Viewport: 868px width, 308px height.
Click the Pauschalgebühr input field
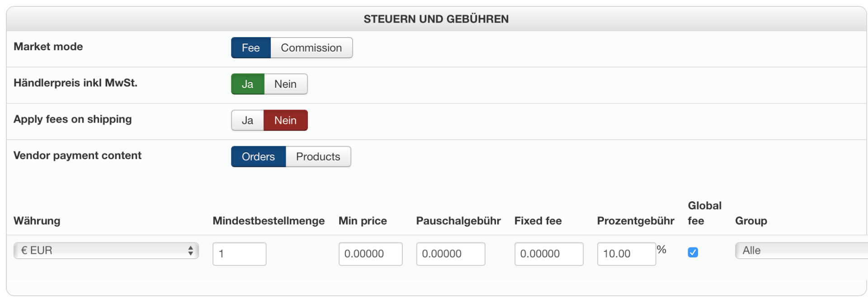[x=450, y=254]
